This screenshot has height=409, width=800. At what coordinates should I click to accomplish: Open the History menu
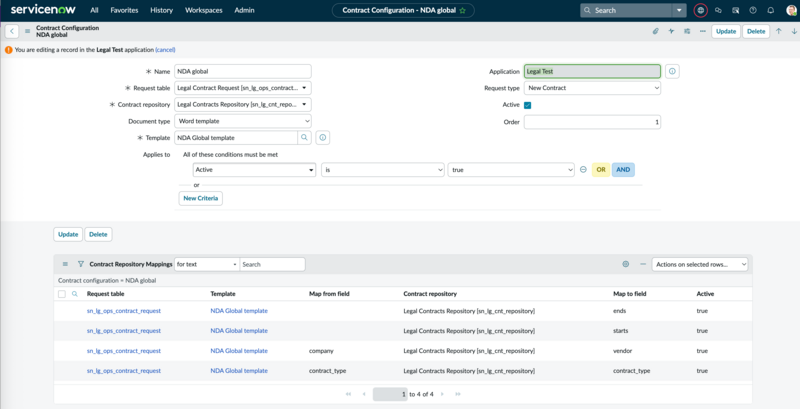click(x=161, y=10)
